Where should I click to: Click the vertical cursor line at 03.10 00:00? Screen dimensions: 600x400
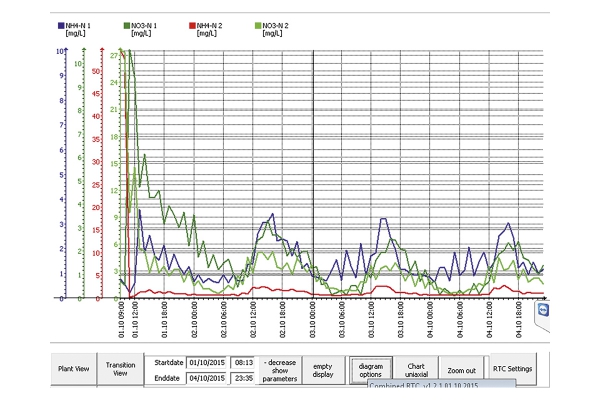(x=313, y=174)
